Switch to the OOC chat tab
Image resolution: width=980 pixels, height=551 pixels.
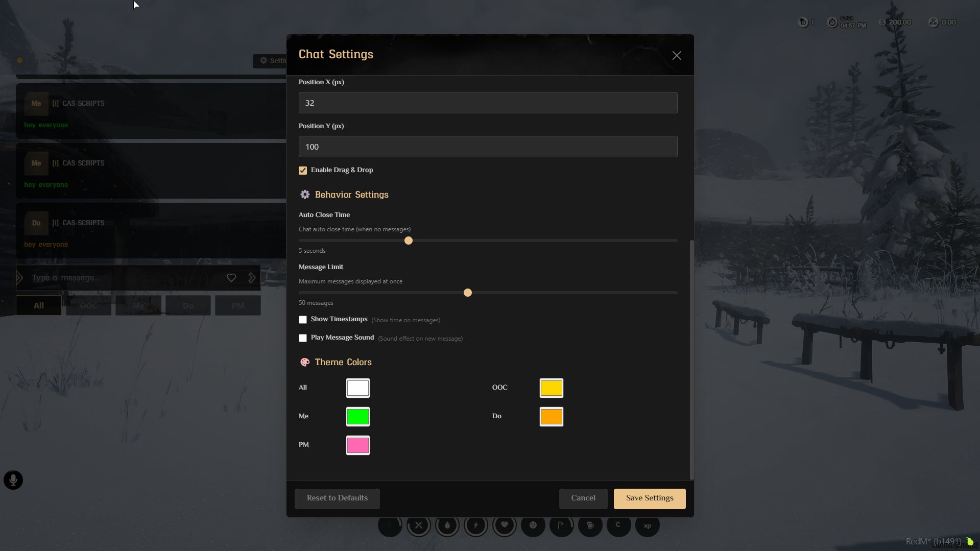click(88, 305)
